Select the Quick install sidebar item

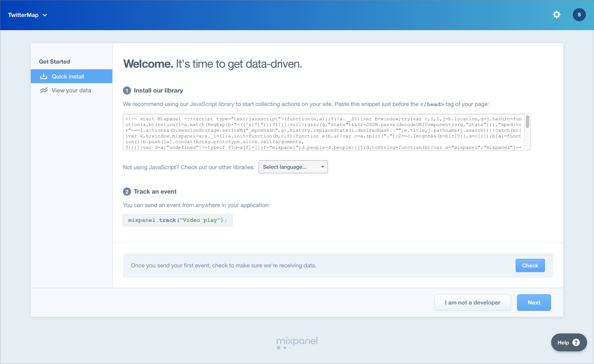point(72,76)
